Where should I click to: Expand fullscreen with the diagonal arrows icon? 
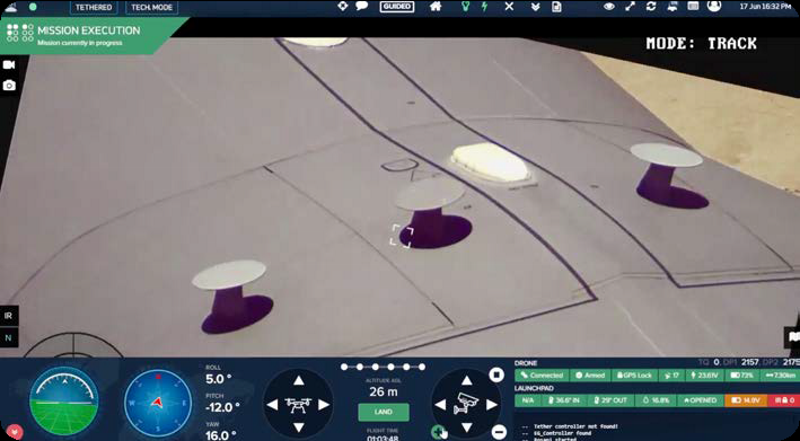point(627,7)
